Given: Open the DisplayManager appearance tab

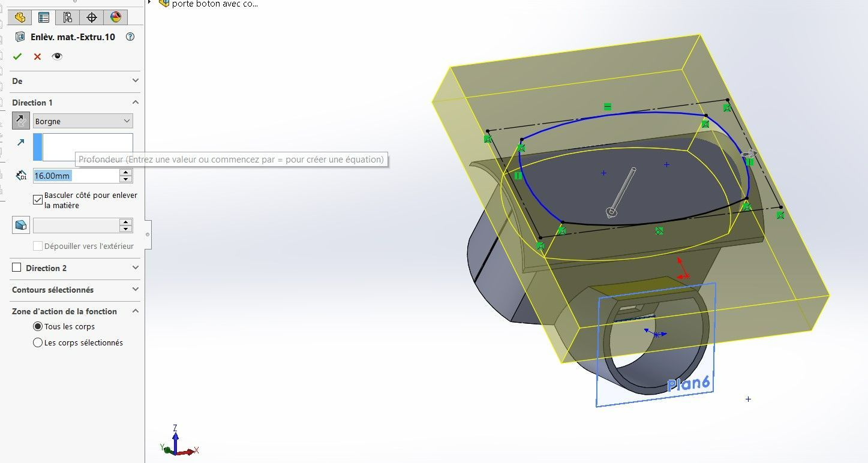Looking at the screenshot, I should click(x=115, y=17).
